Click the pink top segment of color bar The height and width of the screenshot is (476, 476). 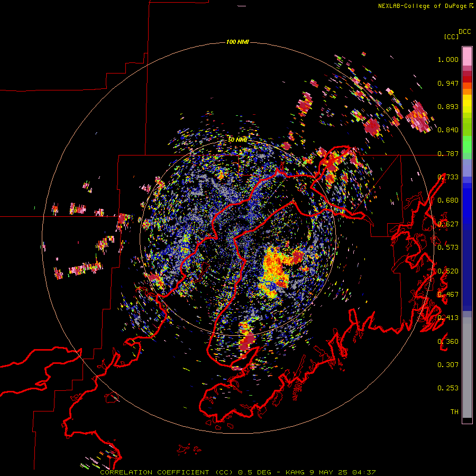(x=467, y=56)
